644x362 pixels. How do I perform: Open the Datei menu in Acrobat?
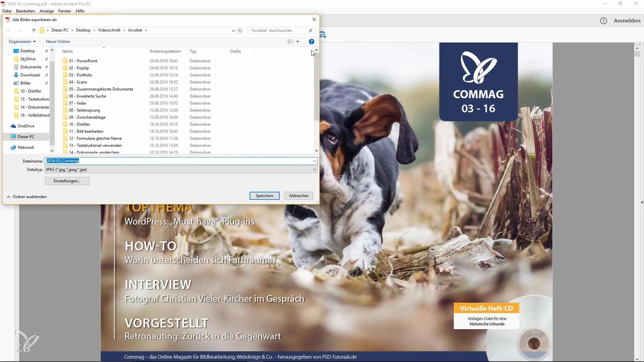[7, 11]
